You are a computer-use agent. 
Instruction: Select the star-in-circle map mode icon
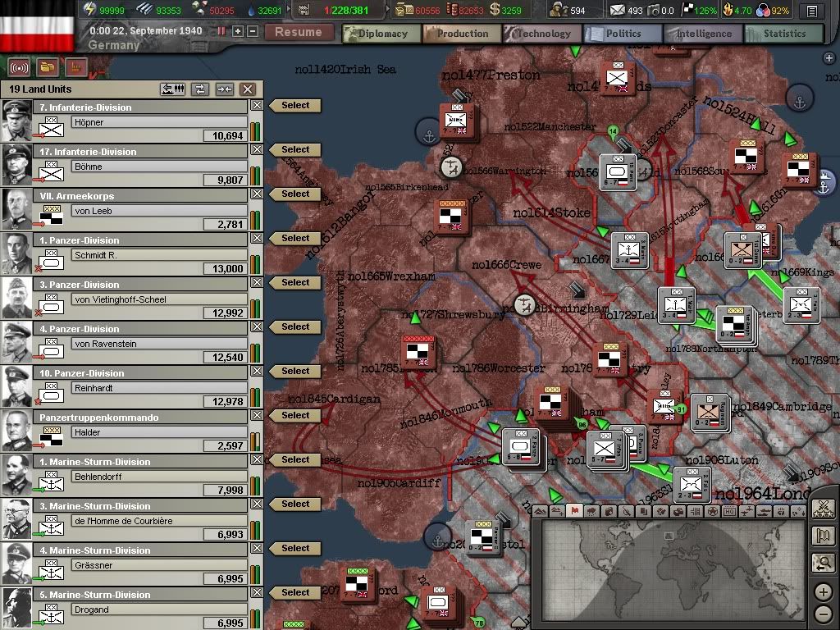point(713,511)
